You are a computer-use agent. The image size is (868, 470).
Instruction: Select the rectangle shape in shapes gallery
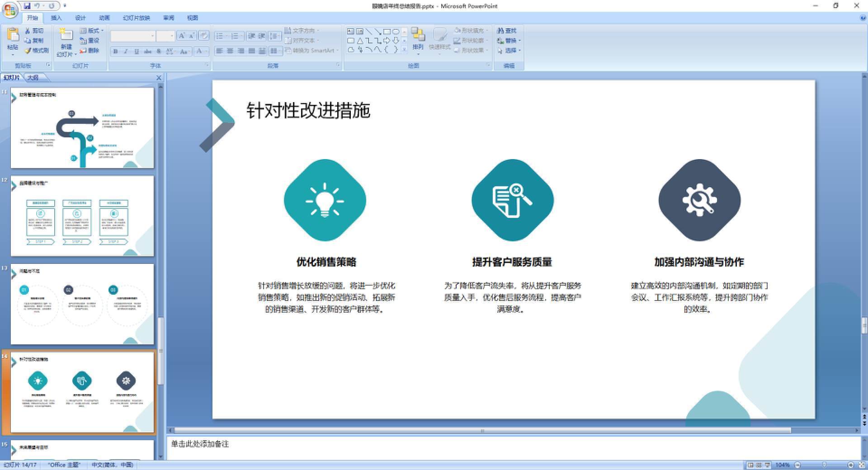pyautogui.click(x=387, y=31)
